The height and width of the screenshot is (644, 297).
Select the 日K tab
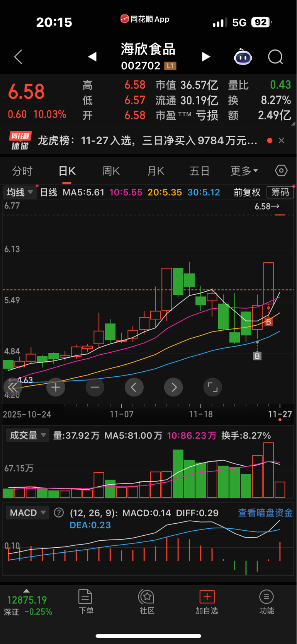[67, 171]
